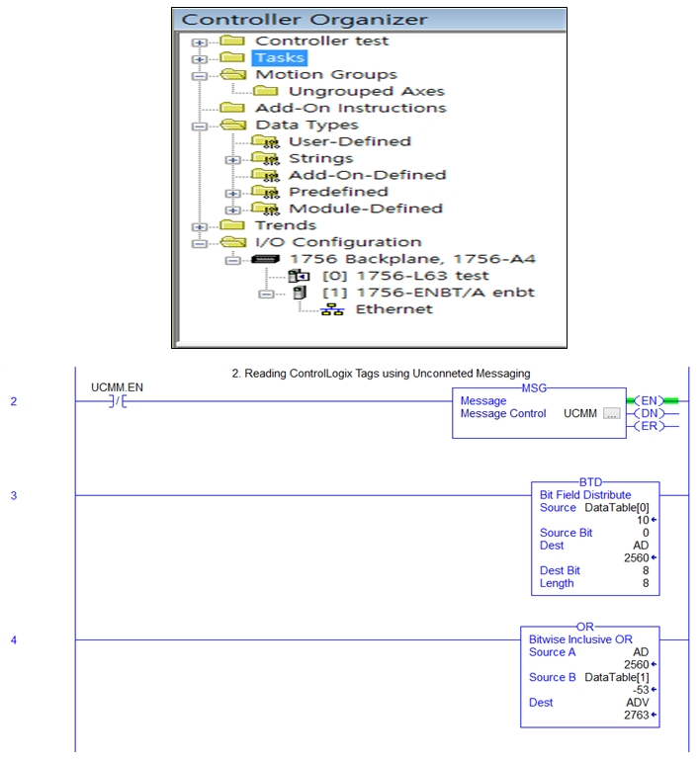Select the User-Defined data types item
700x763 pixels.
350,141
